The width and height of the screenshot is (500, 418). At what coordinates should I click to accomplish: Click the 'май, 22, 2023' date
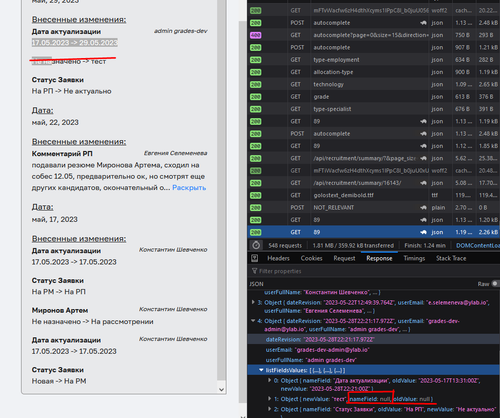tap(55, 122)
